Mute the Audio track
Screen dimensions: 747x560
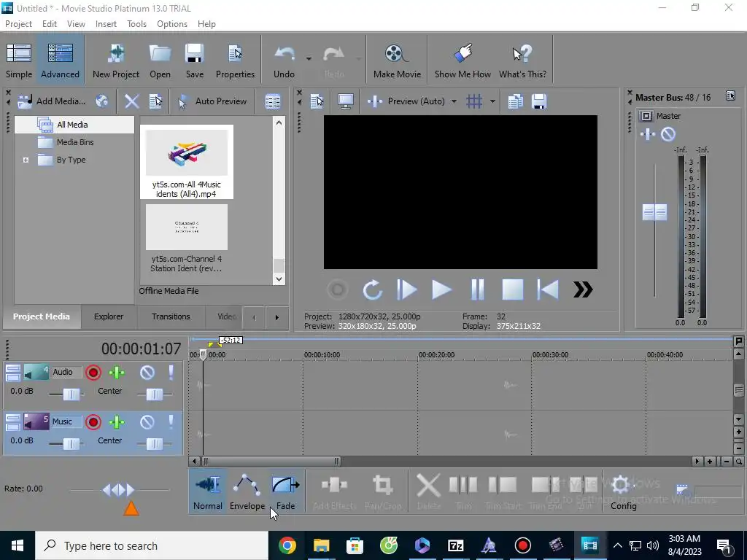coord(147,373)
